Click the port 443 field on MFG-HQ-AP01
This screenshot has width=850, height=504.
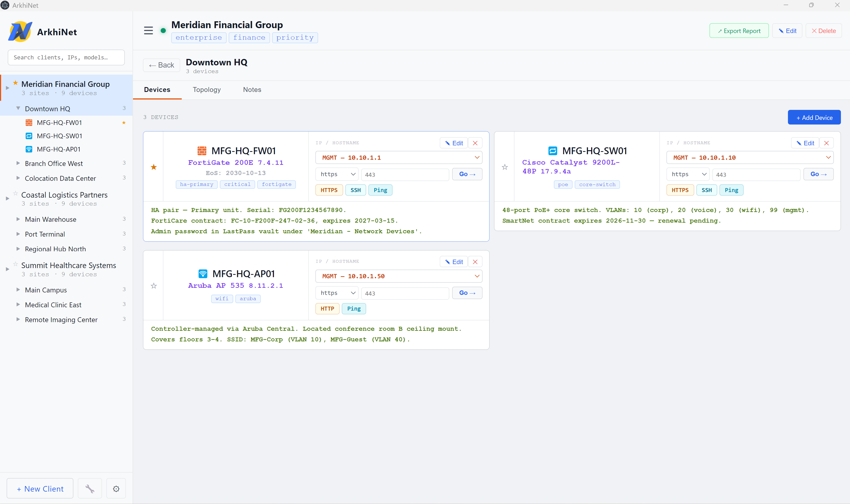(x=405, y=293)
